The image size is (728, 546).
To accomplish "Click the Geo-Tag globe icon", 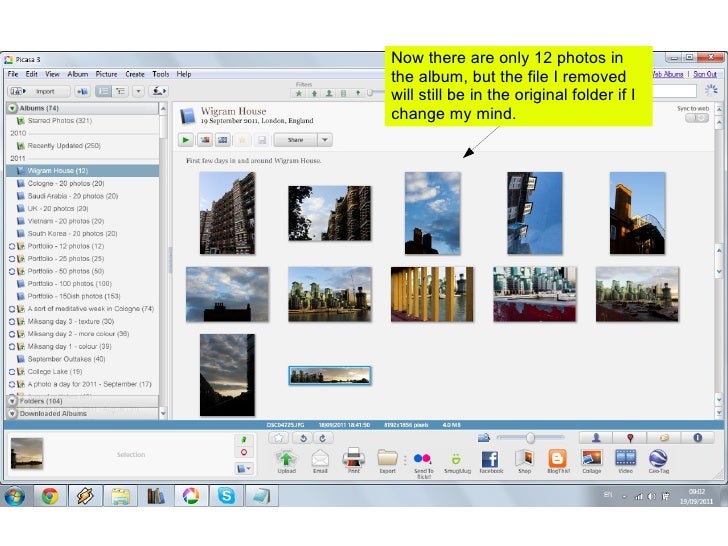I will (658, 458).
